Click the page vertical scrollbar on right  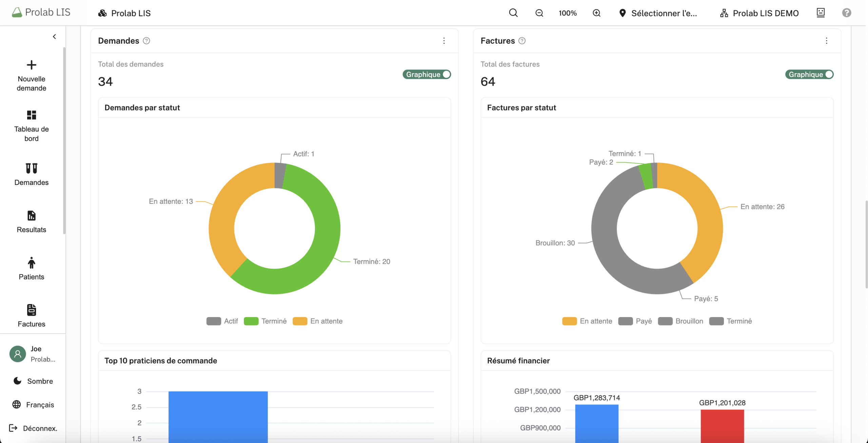pos(866,245)
